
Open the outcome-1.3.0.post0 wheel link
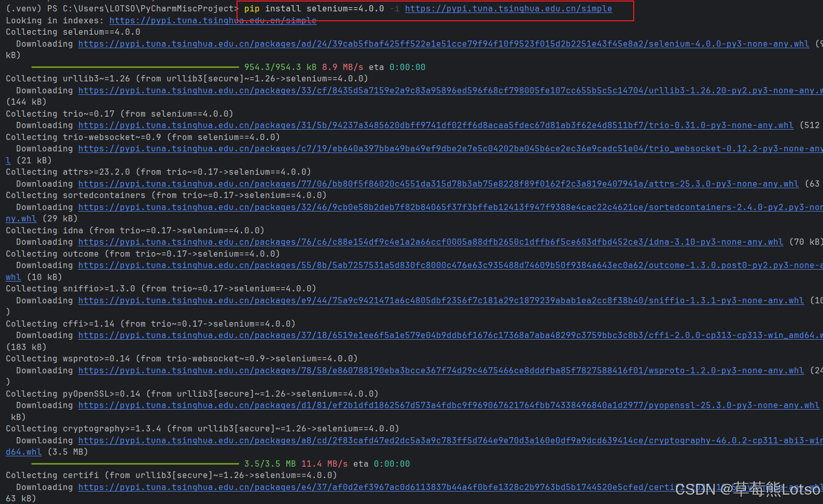450,265
